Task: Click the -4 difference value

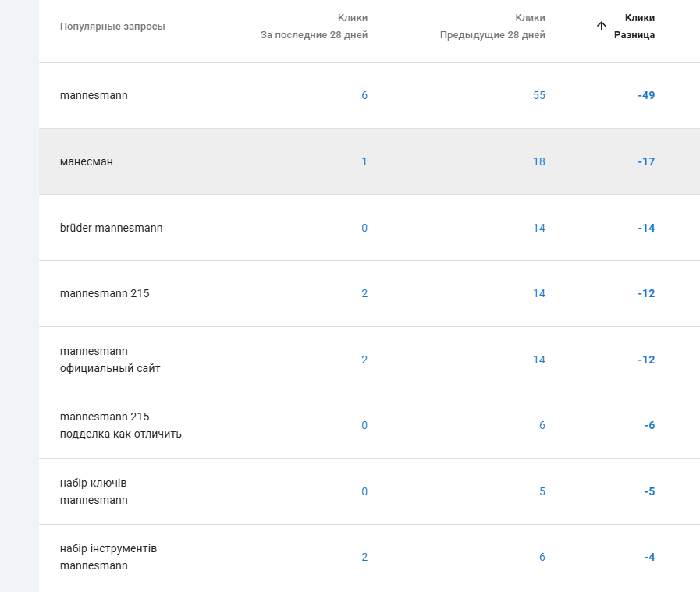Action: (649, 557)
